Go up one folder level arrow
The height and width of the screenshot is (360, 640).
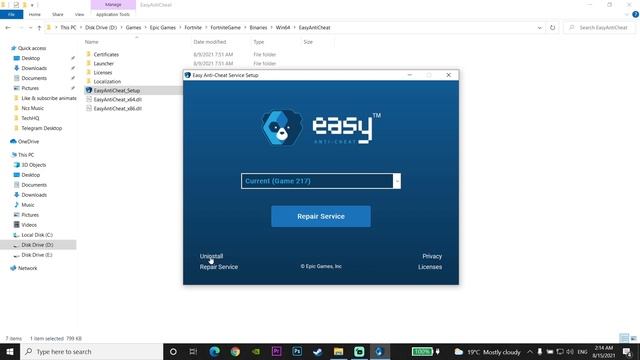click(x=39, y=28)
